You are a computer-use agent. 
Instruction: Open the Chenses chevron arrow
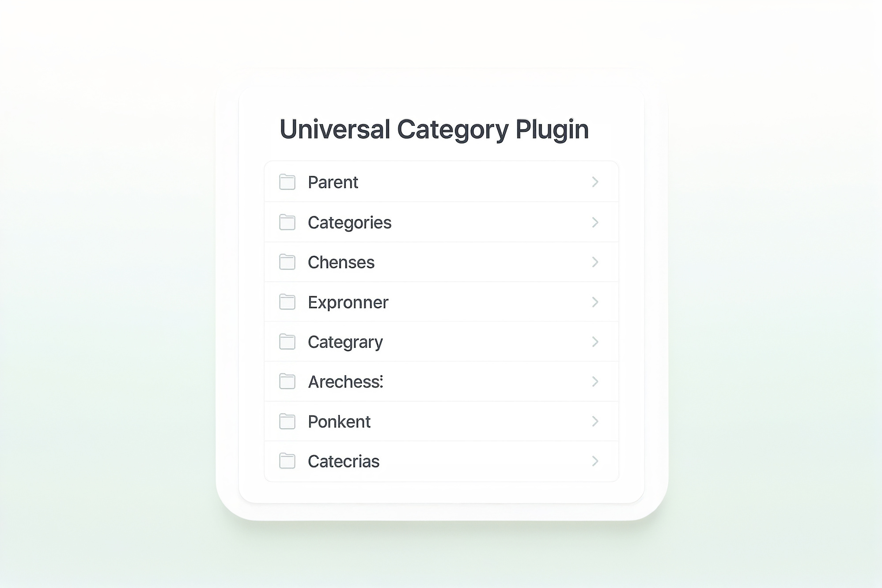click(595, 262)
